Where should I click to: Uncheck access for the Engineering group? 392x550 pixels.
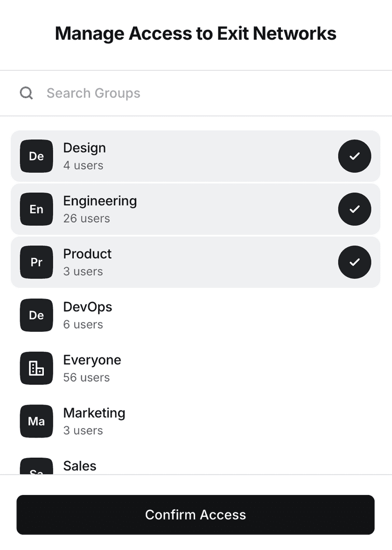[355, 209]
